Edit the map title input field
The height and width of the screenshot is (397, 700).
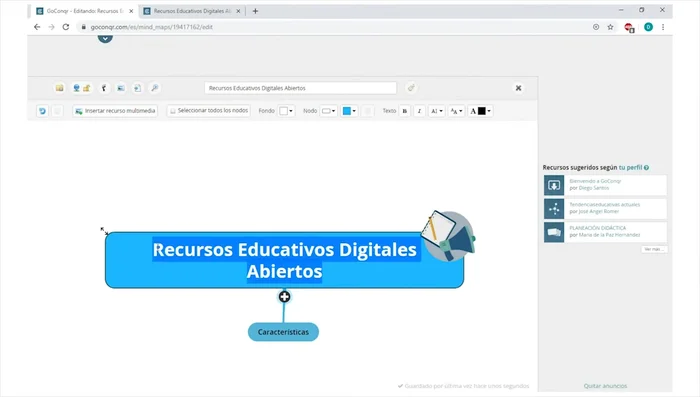pyautogui.click(x=300, y=88)
